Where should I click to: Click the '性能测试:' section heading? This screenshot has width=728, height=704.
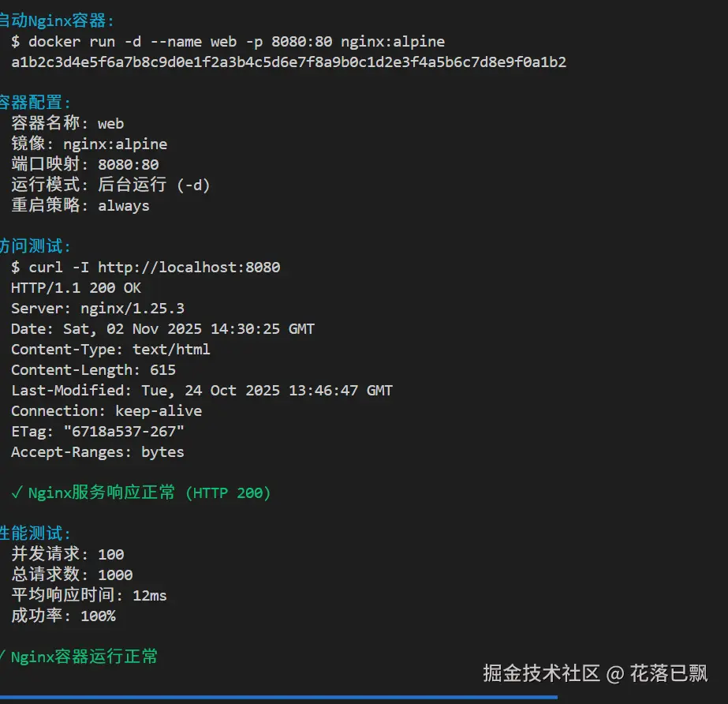point(35,533)
